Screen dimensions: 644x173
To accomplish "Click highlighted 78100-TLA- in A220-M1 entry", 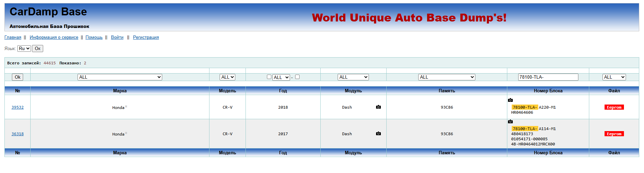I will [x=525, y=107].
